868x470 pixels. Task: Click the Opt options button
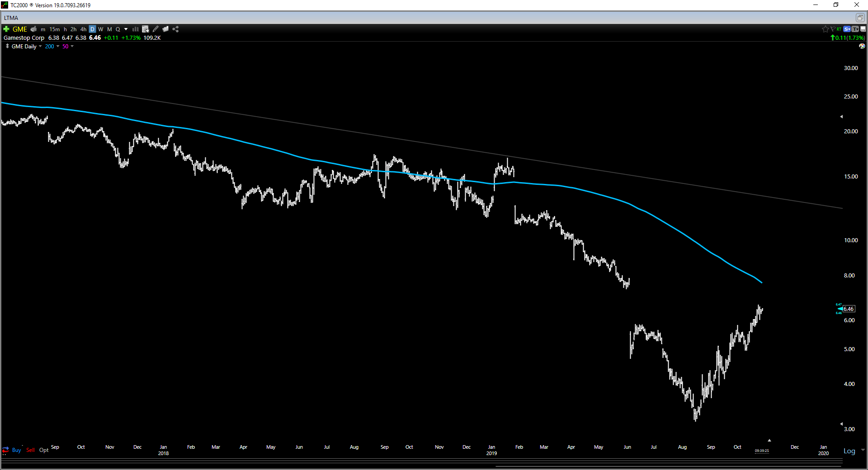44,450
